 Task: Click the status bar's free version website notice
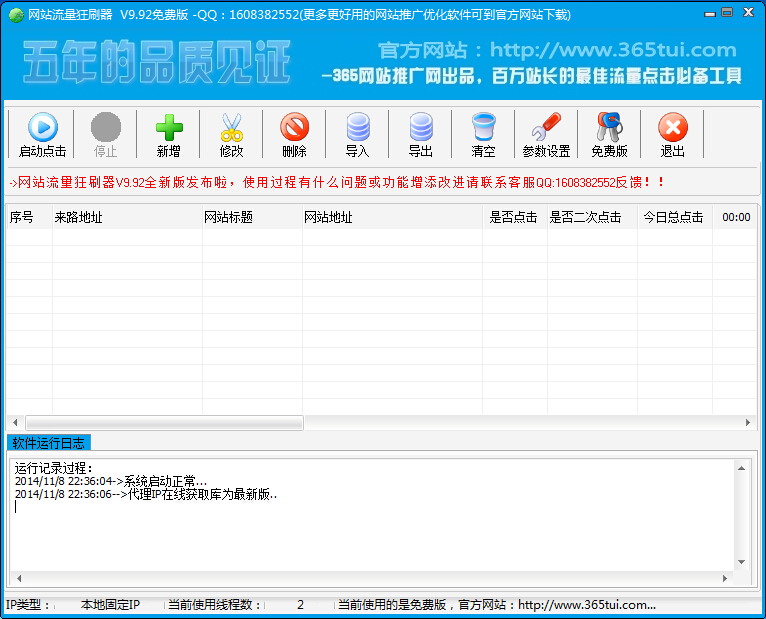pos(497,605)
